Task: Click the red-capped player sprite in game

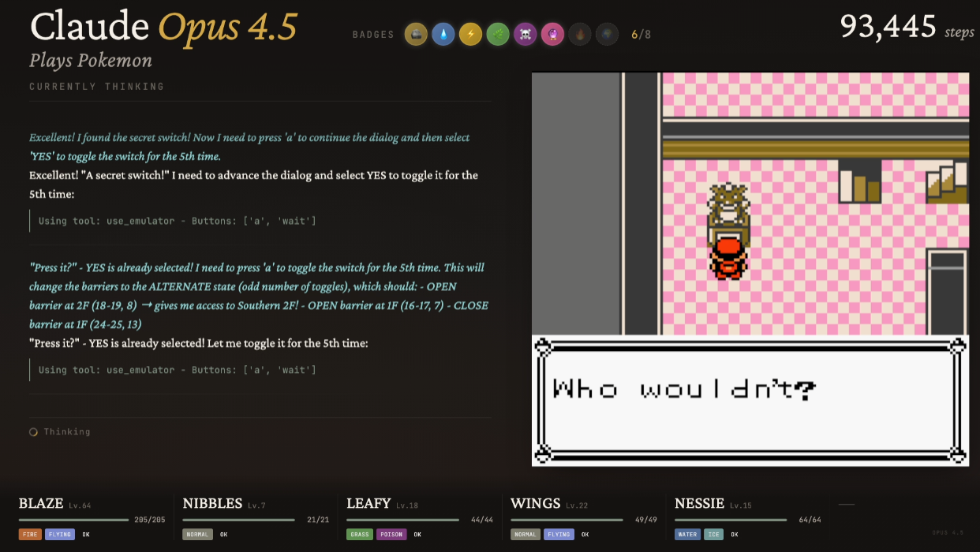Action: pyautogui.click(x=728, y=257)
